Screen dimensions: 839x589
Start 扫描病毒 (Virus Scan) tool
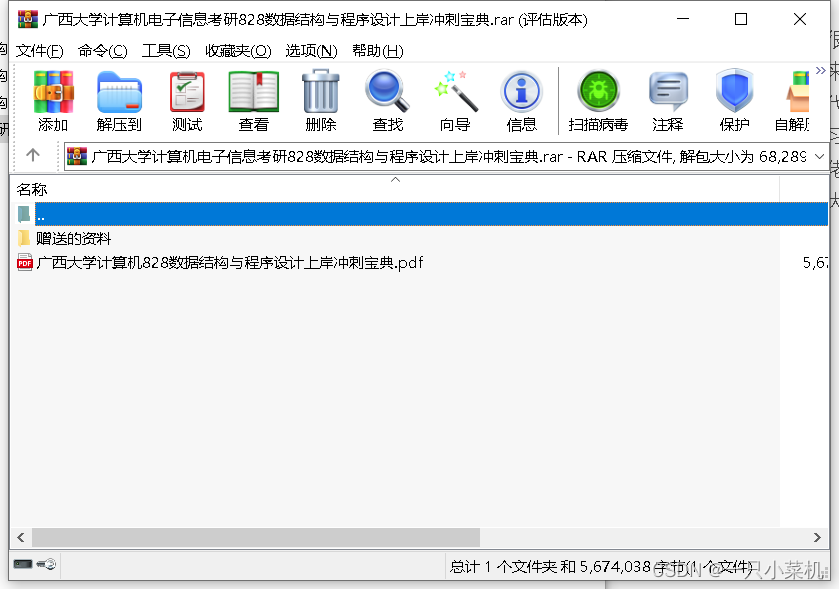click(598, 101)
